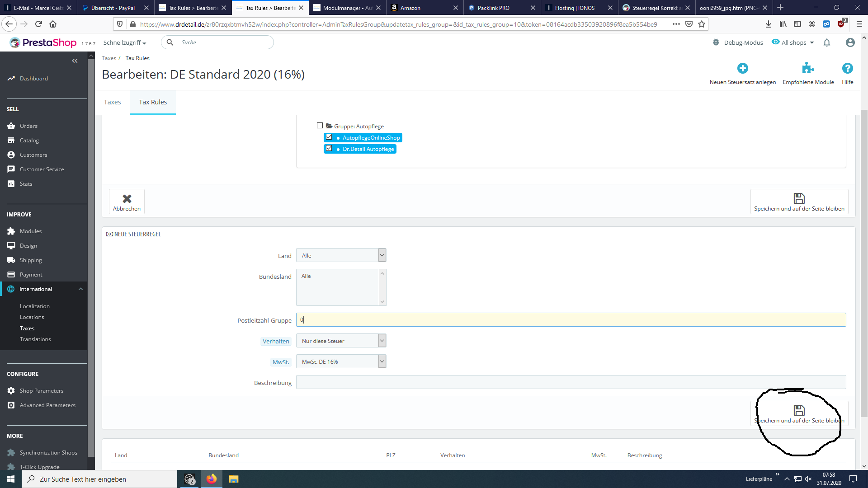The height and width of the screenshot is (488, 868).
Task: Open the PrestaShop account profile icon
Action: (x=850, y=42)
